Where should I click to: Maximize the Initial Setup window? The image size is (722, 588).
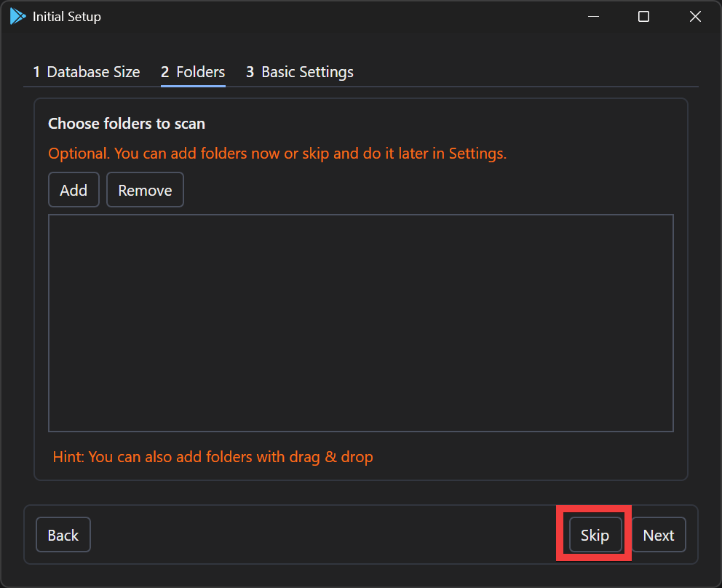(x=643, y=17)
